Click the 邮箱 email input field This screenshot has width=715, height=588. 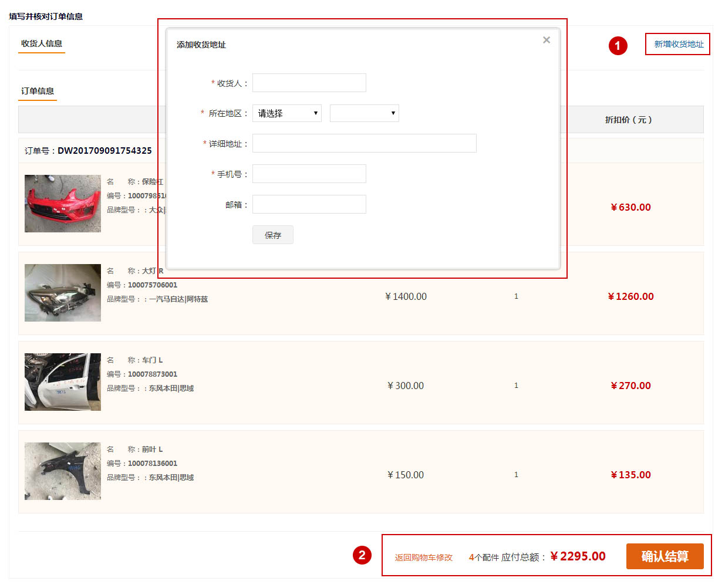tap(309, 204)
